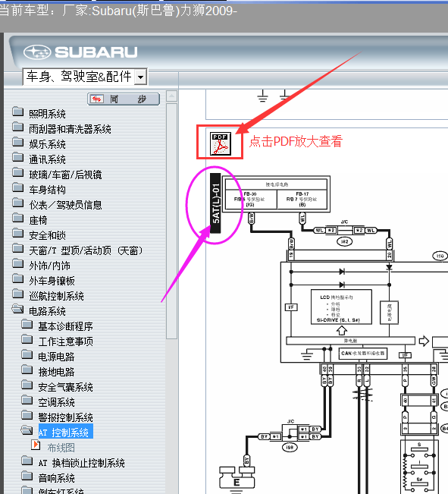Image resolution: width=448 pixels, height=494 pixels.
Task: Open the 外饰/内饰 folder icon
Action: point(18,264)
